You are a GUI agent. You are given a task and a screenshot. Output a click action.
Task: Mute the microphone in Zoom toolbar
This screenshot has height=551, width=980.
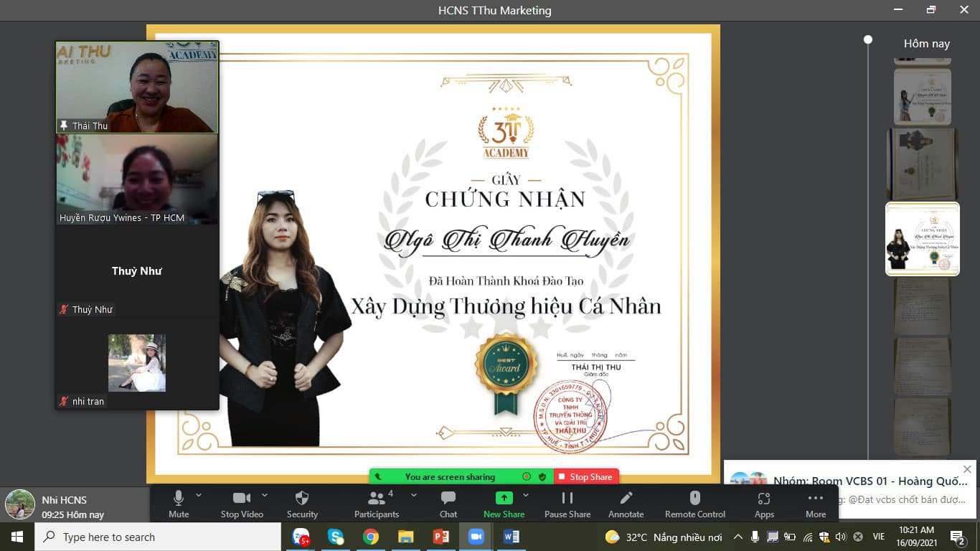click(x=179, y=504)
